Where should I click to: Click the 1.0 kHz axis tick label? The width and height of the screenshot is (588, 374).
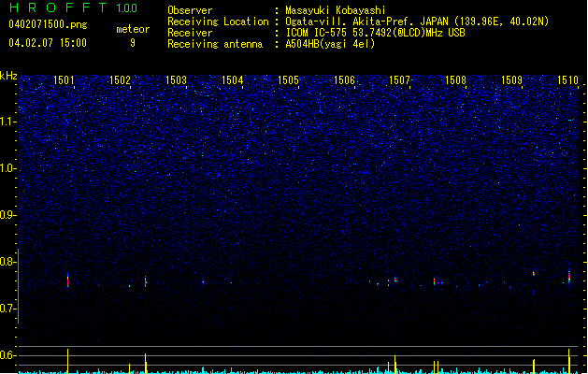tap(8, 168)
